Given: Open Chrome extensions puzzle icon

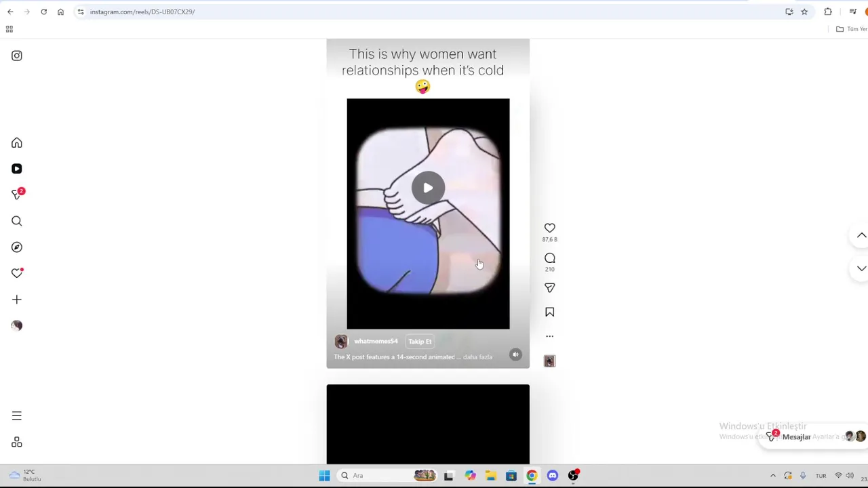Looking at the screenshot, I should point(828,12).
